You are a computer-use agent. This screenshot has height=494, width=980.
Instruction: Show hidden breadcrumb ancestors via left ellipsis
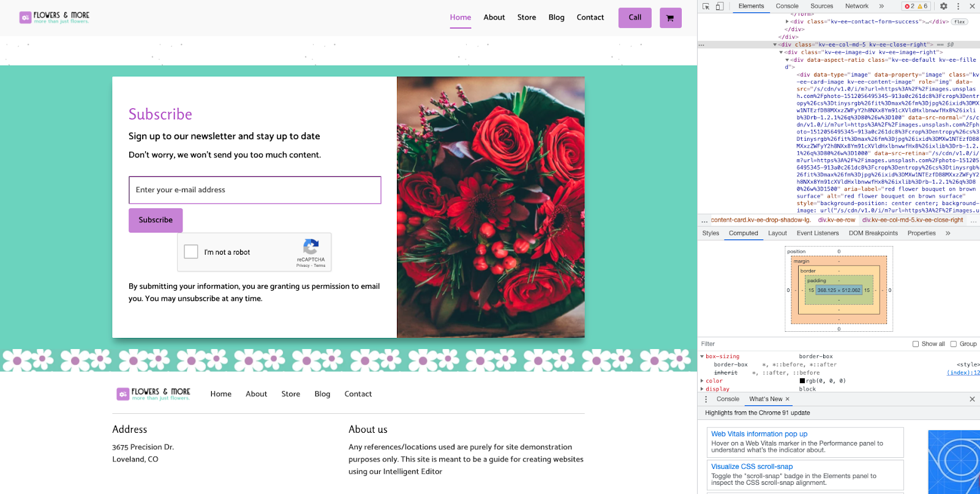[x=704, y=220]
